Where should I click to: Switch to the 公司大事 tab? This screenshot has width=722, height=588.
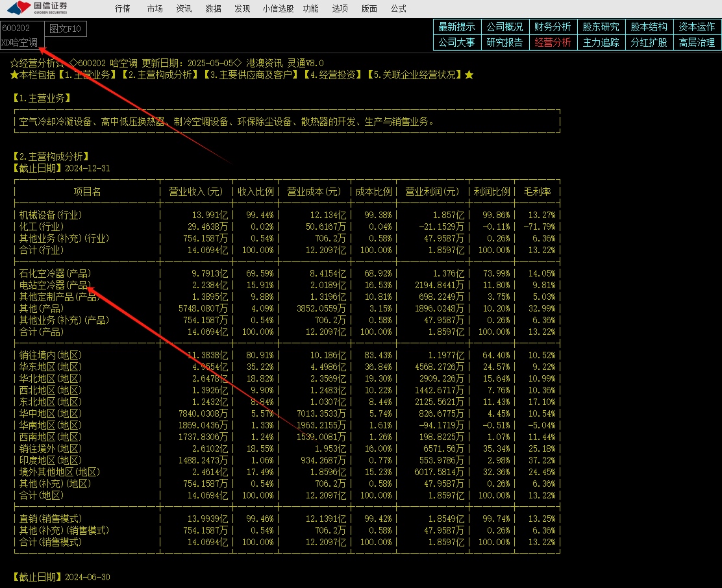457,42
